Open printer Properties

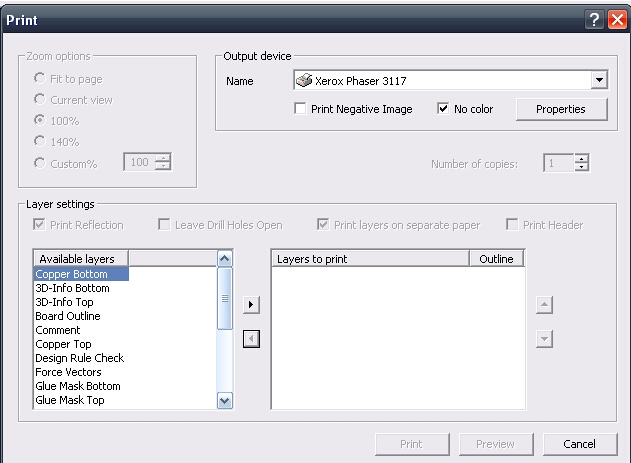(x=561, y=109)
